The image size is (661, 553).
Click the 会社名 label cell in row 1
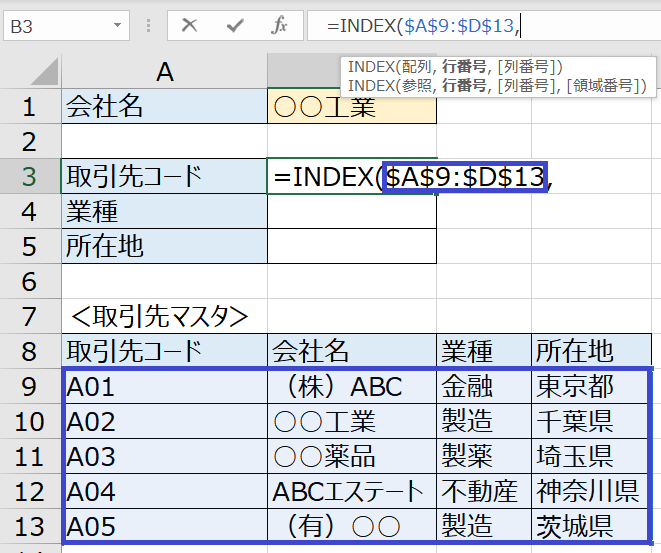[x=164, y=106]
